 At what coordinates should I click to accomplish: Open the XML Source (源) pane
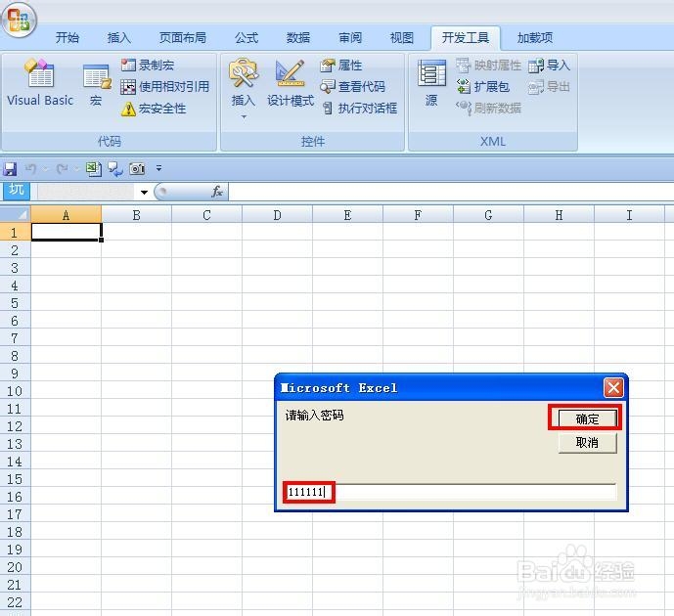click(x=431, y=83)
